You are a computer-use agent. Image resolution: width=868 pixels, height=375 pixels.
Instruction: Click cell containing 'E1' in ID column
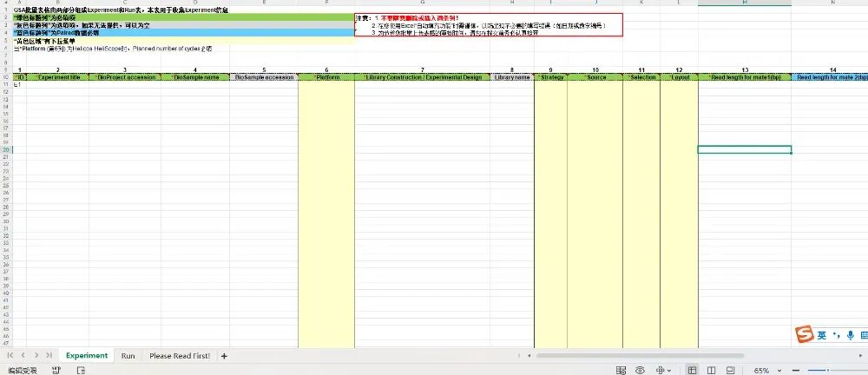click(19, 85)
